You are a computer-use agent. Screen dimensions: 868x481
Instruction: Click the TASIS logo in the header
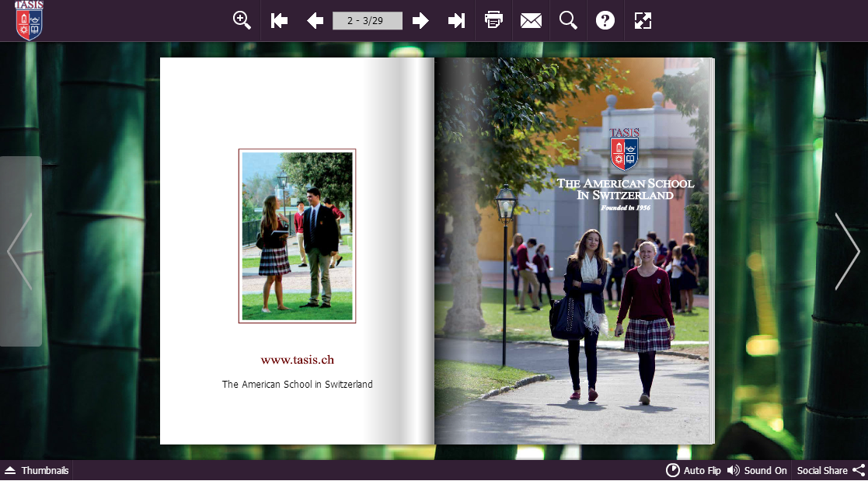pos(29,20)
